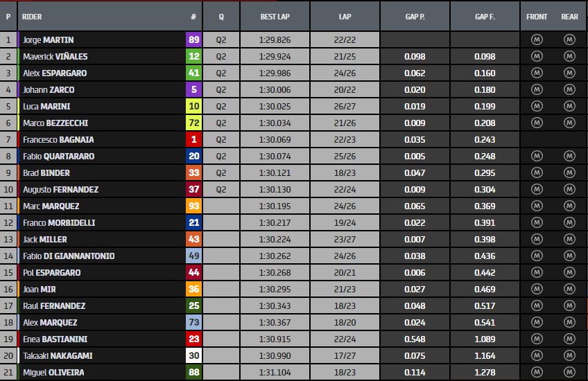Click front tyre icon for Enea Bastianini
Screen dimensions: 588x381
pyautogui.click(x=537, y=339)
